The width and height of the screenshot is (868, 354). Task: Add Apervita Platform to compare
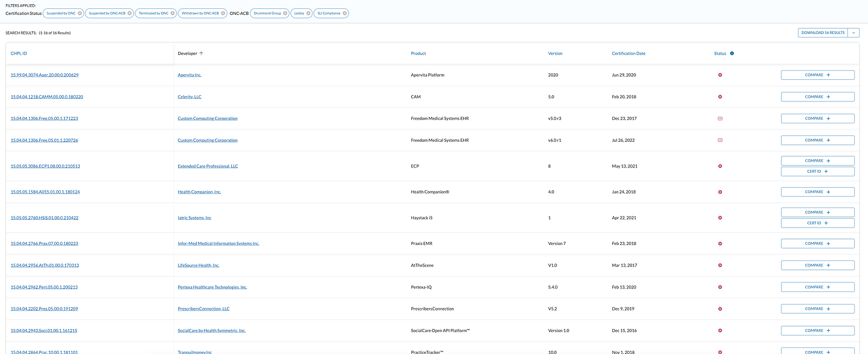817,75
